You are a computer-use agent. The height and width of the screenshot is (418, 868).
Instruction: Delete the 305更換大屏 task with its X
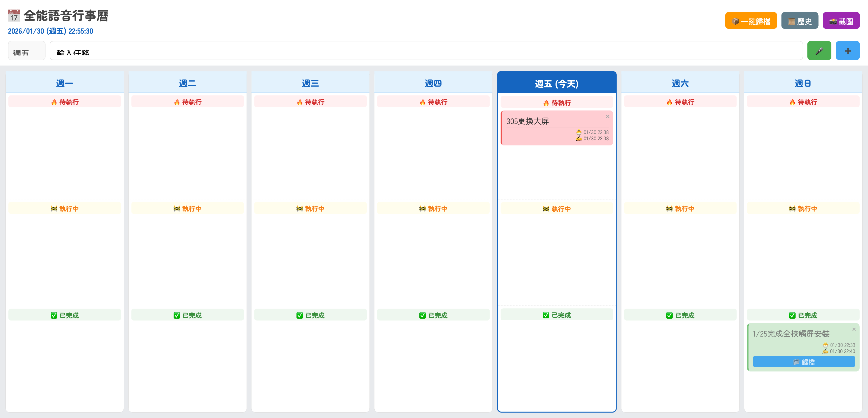tap(608, 117)
